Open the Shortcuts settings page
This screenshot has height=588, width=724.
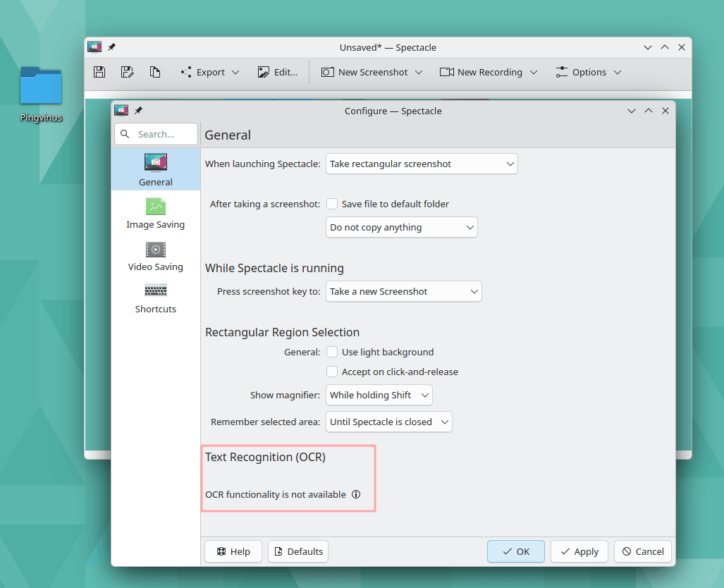[x=155, y=298]
